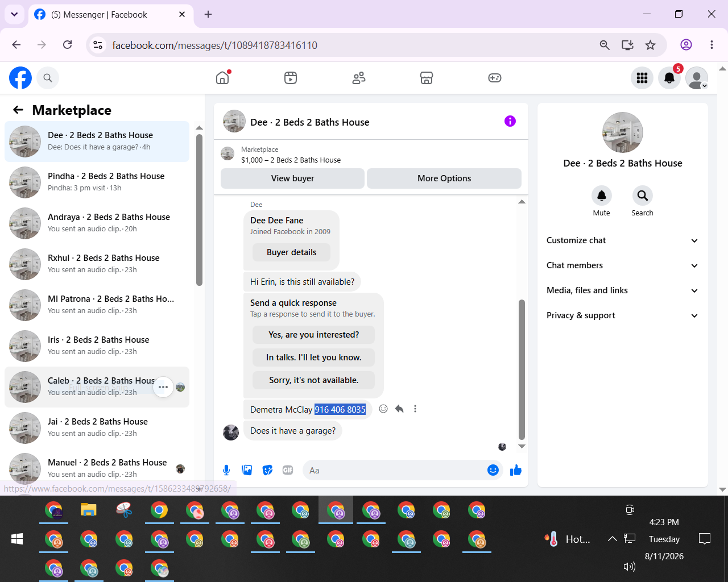Open Rxhul's 2 Beds 2 Baths conversation
728x582 pixels.
97,264
